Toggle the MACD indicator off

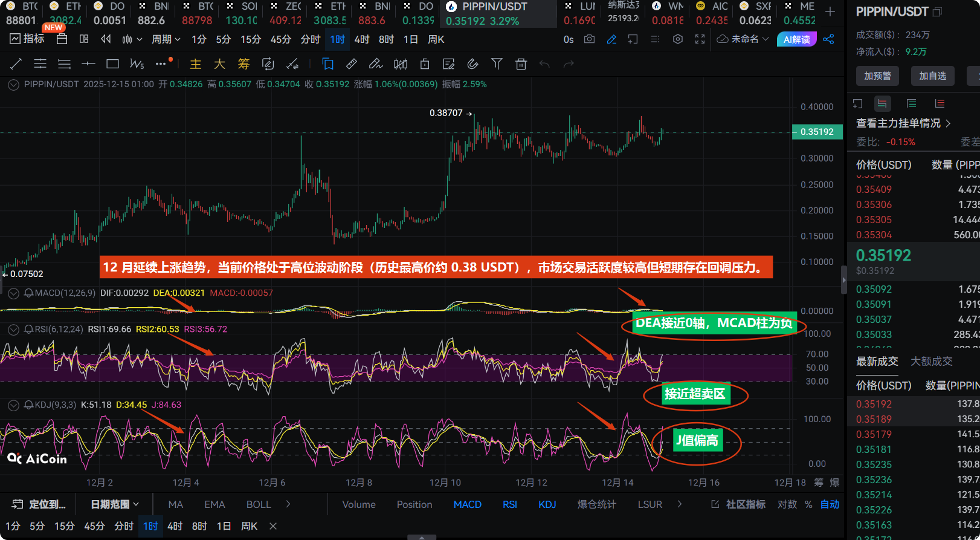click(x=467, y=504)
